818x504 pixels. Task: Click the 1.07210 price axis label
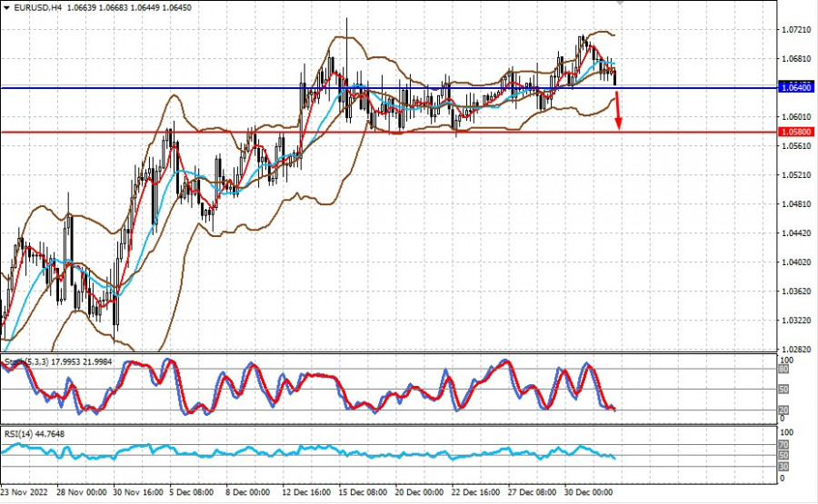793,30
